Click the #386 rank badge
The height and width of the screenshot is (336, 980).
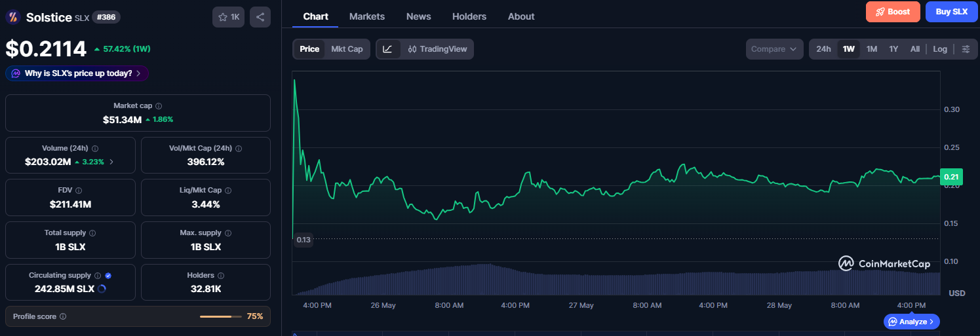(x=106, y=17)
